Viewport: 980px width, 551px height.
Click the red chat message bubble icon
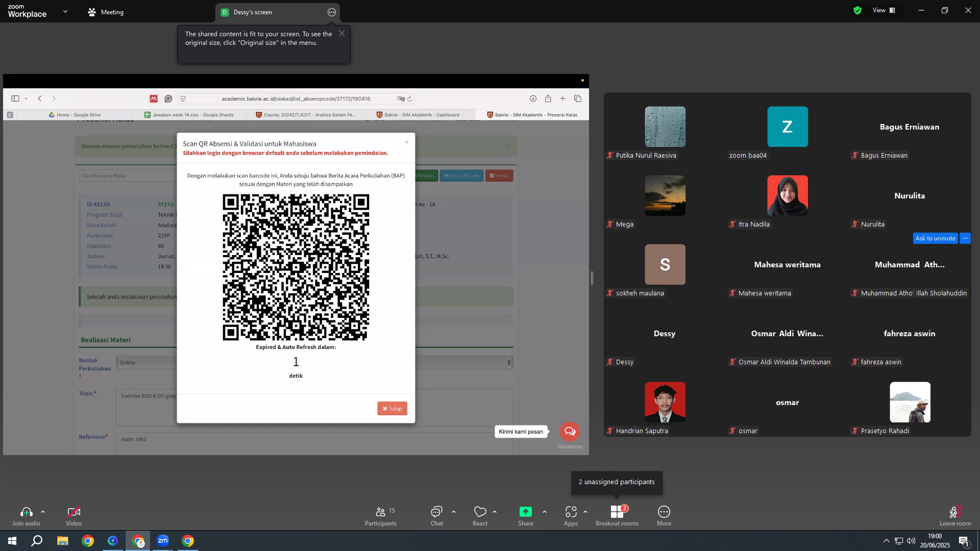(x=570, y=432)
